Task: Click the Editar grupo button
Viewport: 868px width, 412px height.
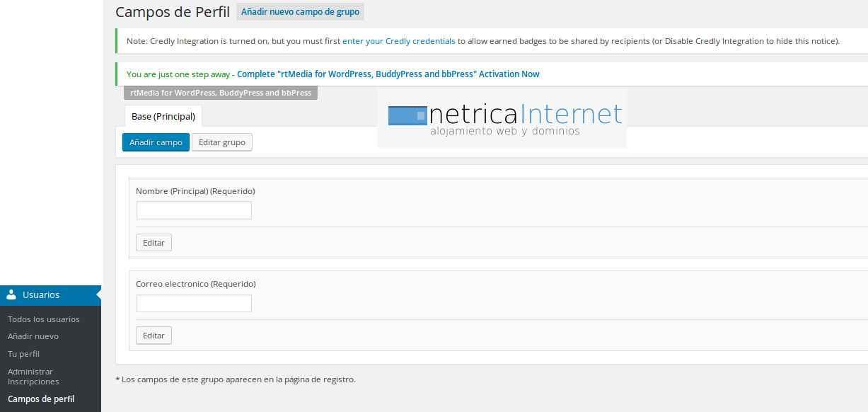Action: tap(222, 142)
